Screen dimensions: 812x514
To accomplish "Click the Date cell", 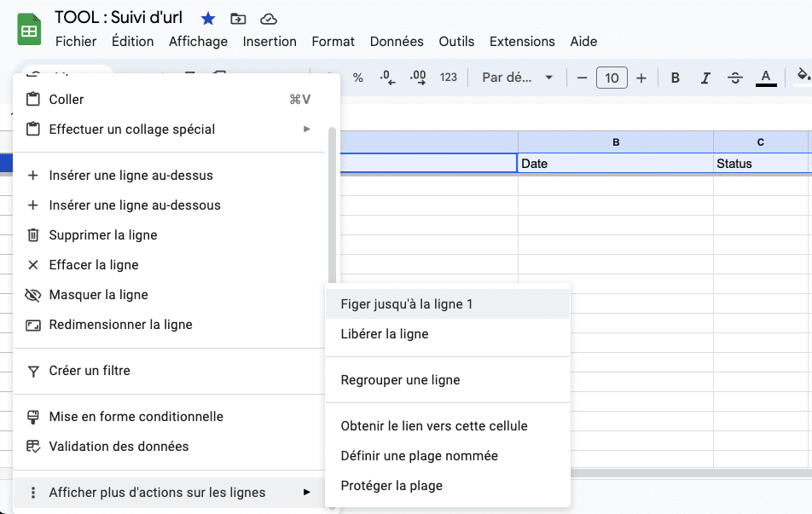I will pos(616,164).
